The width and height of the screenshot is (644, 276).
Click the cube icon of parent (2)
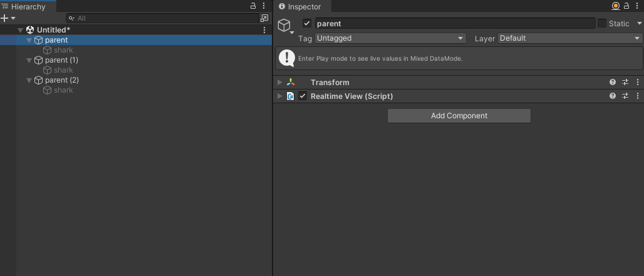[39, 80]
